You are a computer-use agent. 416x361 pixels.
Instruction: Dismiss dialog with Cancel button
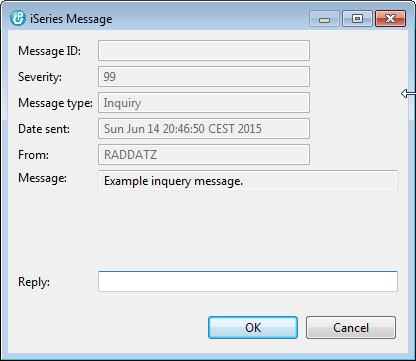(x=351, y=328)
